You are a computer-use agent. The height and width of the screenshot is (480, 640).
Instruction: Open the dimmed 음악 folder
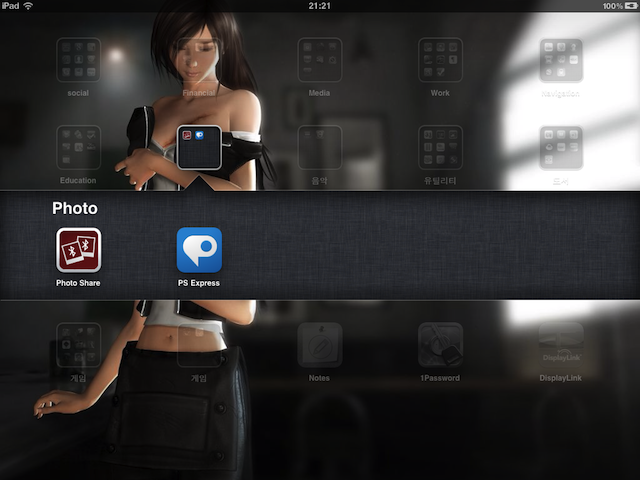(320, 147)
